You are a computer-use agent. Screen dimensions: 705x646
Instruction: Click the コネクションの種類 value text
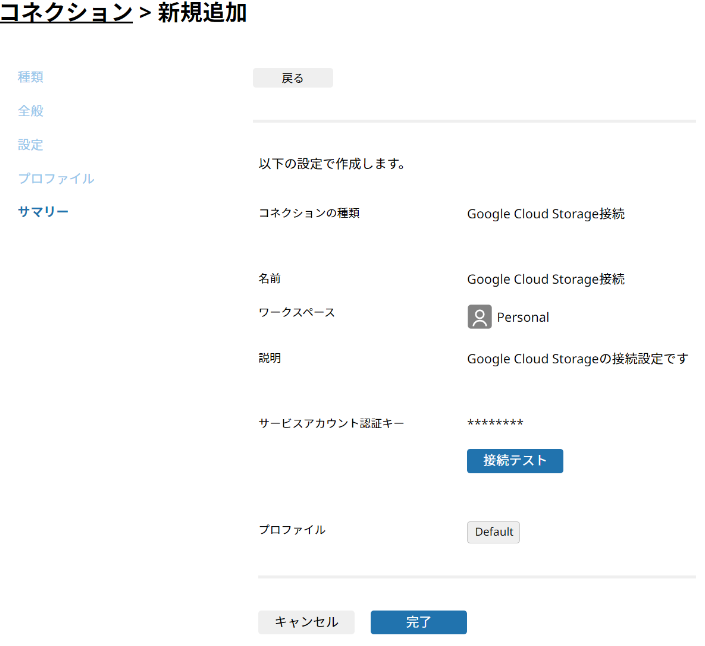click(545, 214)
